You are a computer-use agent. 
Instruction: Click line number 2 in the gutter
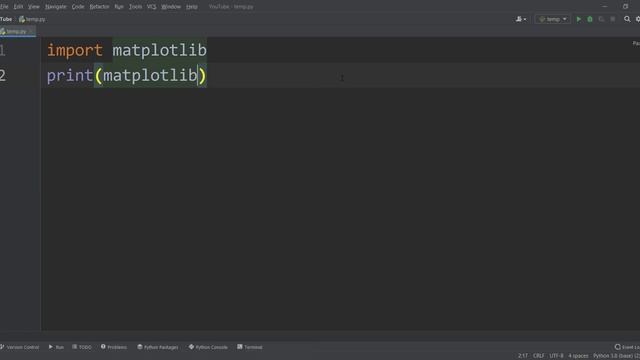point(3,76)
